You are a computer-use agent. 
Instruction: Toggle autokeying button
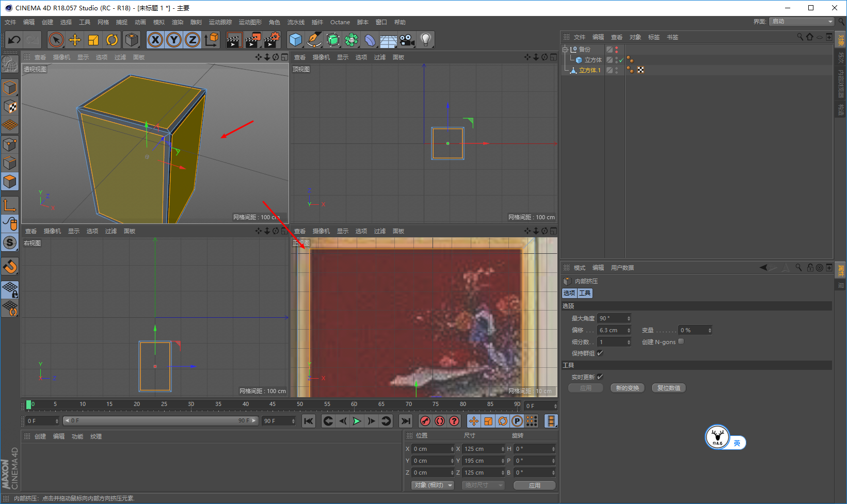(x=440, y=421)
